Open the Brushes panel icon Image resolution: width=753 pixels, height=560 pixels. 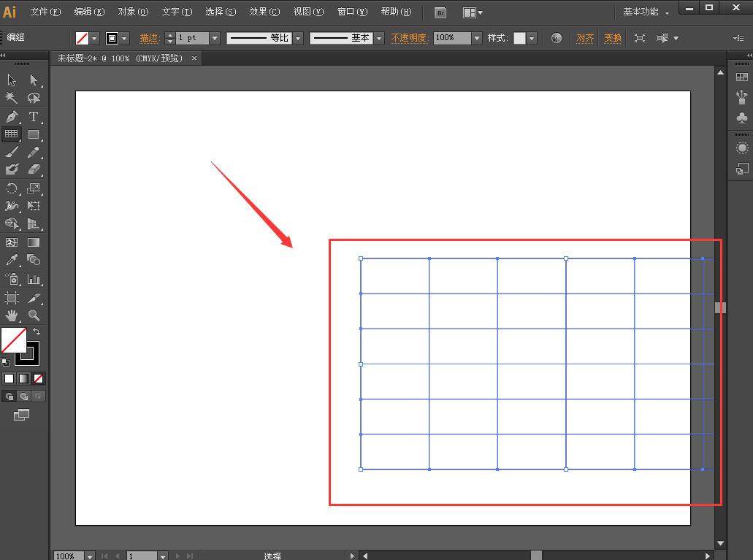pyautogui.click(x=742, y=96)
